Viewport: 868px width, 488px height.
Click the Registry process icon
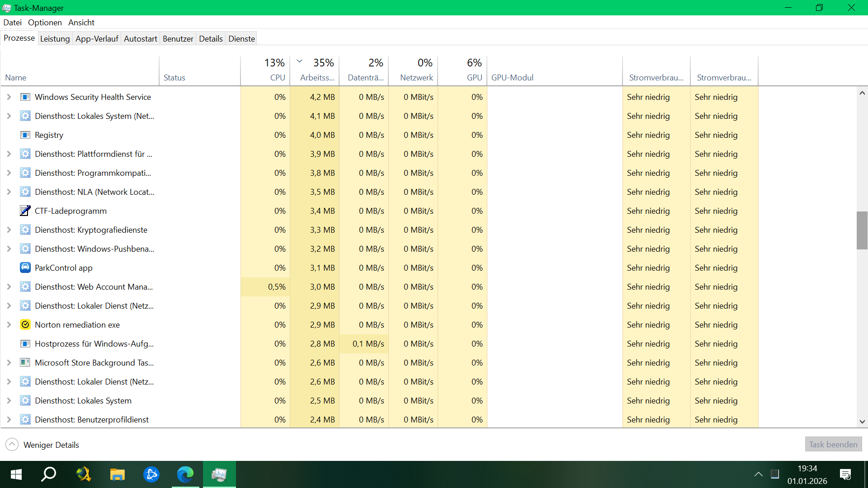pos(25,135)
